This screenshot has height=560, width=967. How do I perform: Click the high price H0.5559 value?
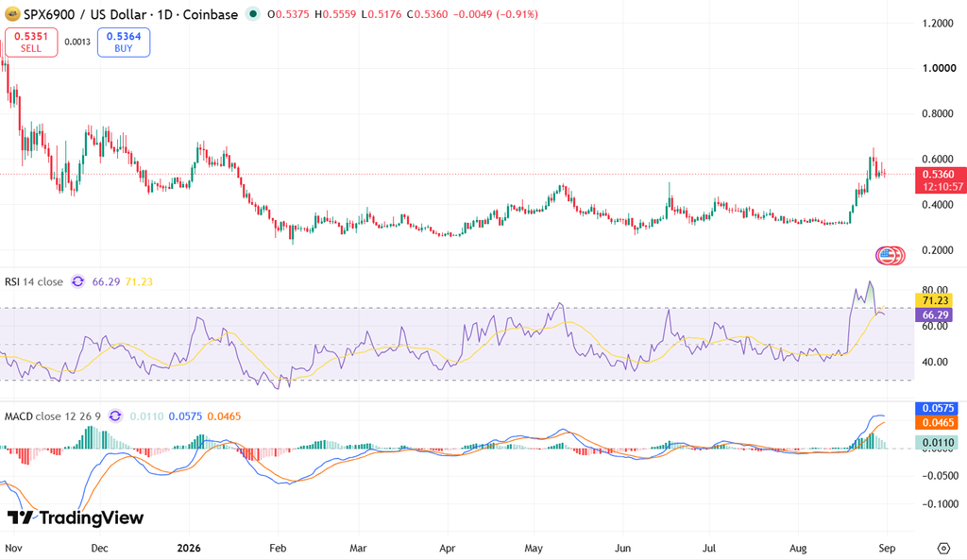point(335,14)
